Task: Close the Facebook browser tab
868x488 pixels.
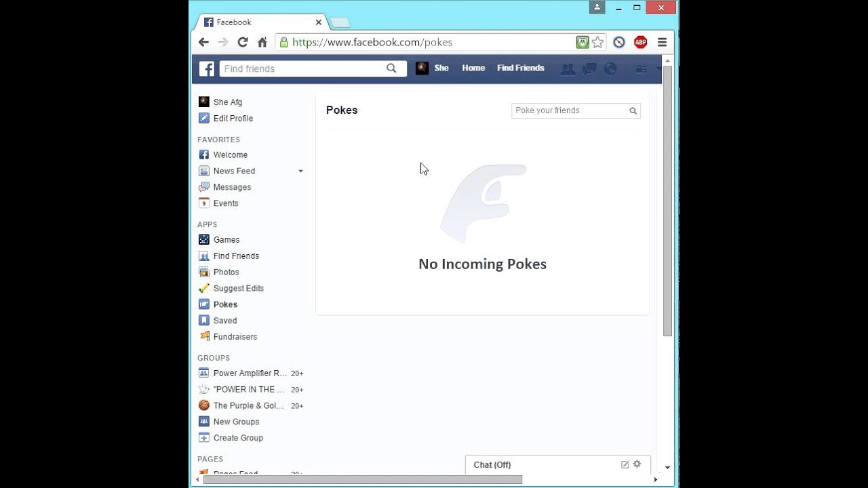Action: [318, 22]
